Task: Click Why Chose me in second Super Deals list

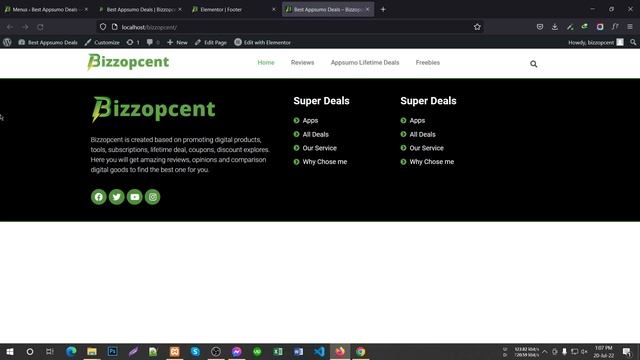Action: (432, 162)
